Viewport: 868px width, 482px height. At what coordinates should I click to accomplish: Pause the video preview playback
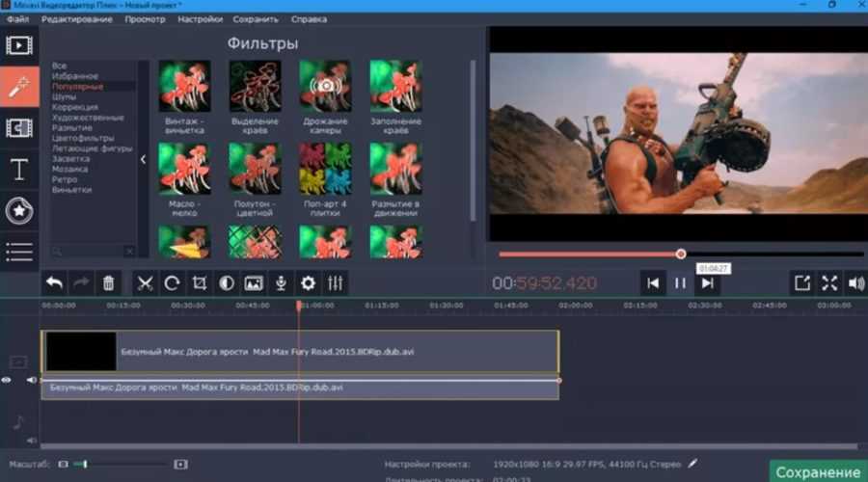click(x=680, y=283)
